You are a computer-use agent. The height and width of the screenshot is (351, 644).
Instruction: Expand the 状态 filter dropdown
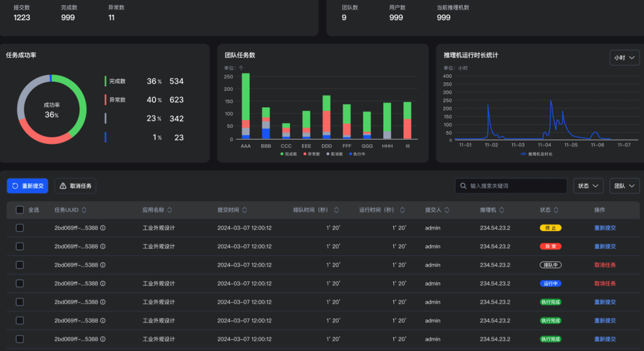pos(588,186)
